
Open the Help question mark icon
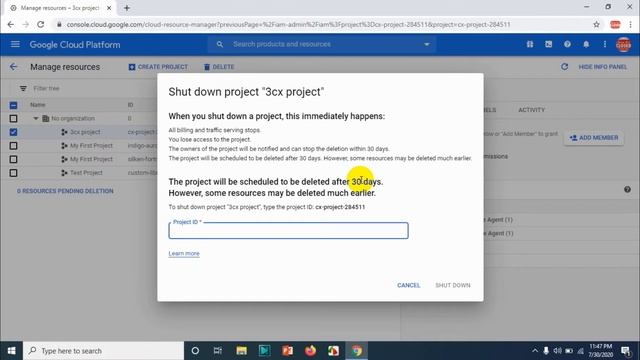(567, 44)
